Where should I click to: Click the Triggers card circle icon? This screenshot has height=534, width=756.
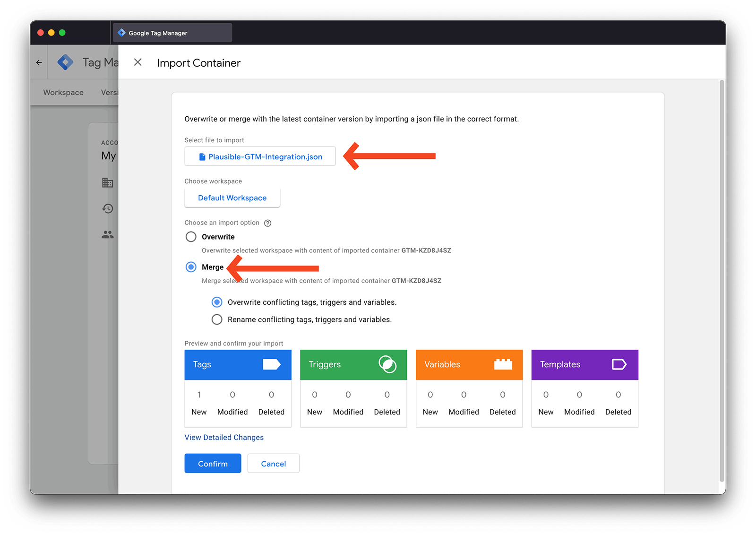pos(387,364)
